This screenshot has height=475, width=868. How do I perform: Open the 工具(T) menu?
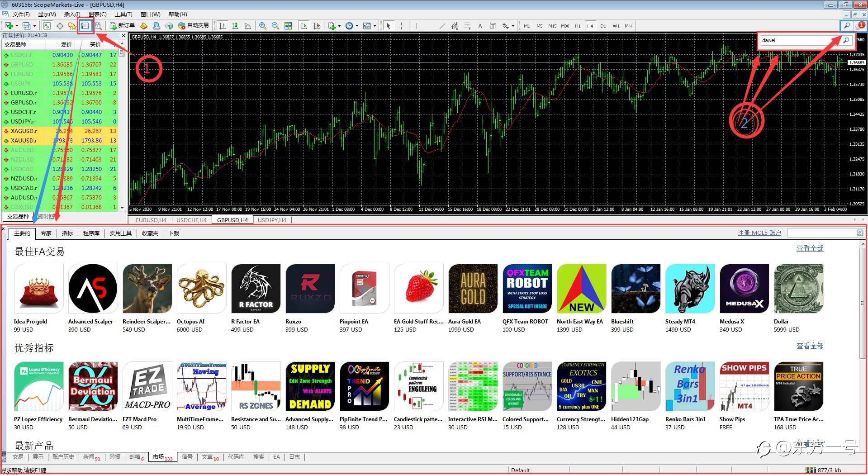[x=123, y=14]
